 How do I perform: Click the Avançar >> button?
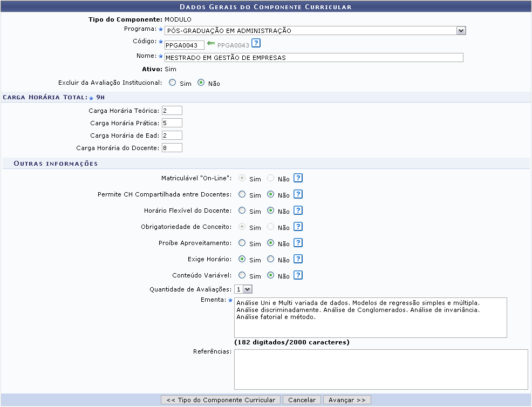(347, 400)
